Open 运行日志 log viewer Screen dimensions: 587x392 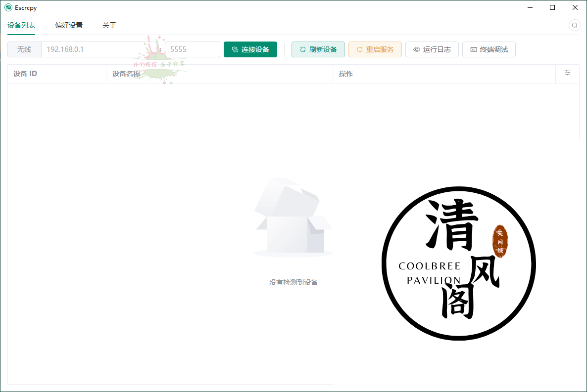432,49
